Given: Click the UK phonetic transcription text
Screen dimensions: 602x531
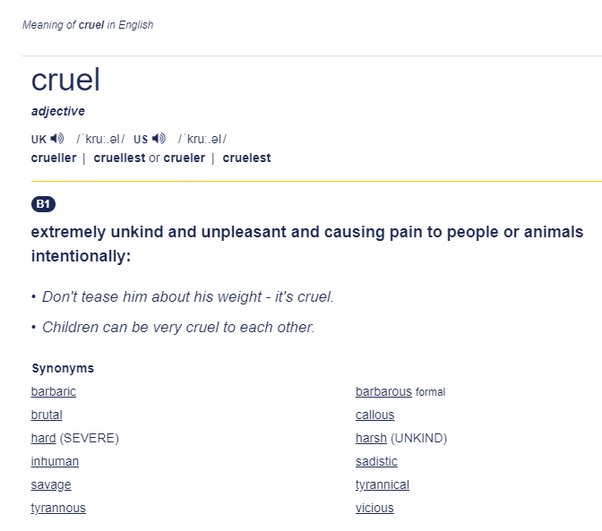Looking at the screenshot, I should pyautogui.click(x=101, y=139).
